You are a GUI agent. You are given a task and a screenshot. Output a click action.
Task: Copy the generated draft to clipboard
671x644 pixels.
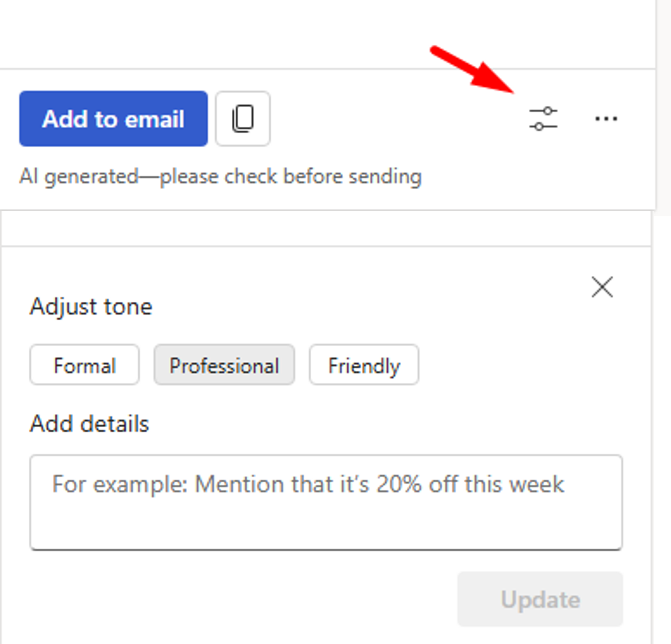click(x=243, y=119)
